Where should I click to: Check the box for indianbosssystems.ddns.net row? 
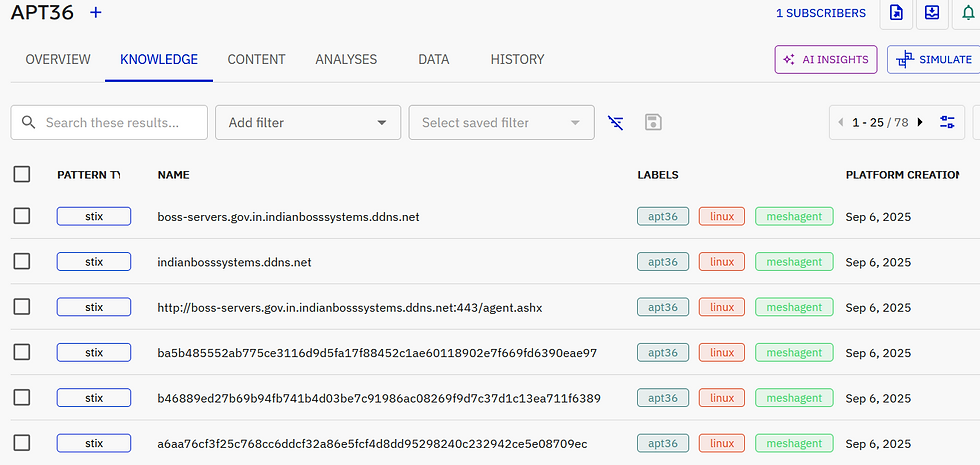click(x=22, y=262)
